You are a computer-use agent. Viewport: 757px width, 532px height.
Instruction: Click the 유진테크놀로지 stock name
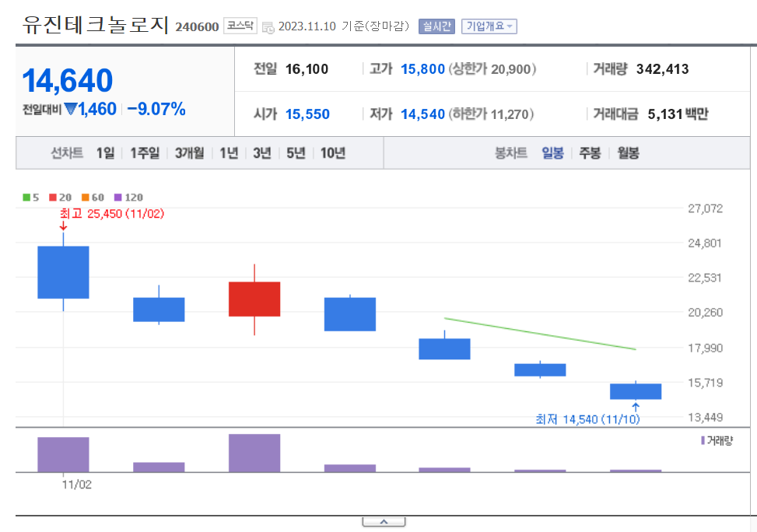(x=96, y=24)
